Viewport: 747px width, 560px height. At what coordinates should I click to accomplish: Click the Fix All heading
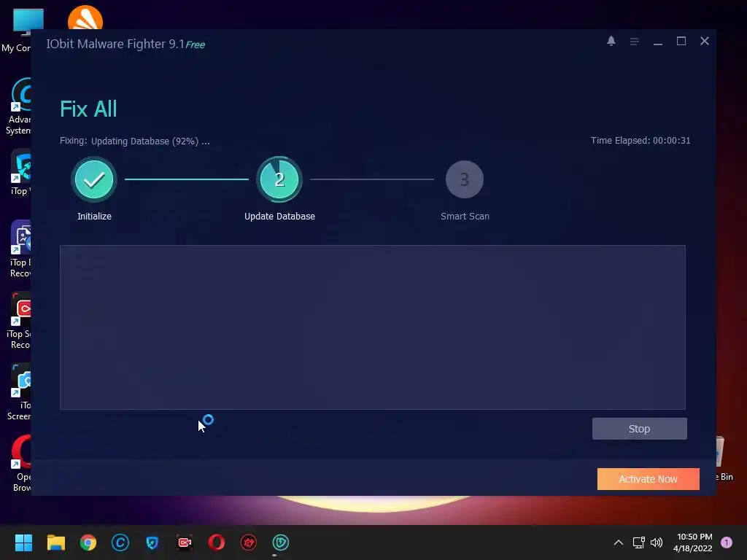[x=88, y=109]
